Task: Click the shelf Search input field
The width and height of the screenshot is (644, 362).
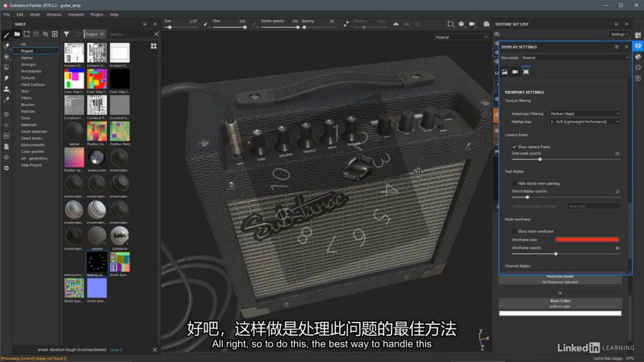Action: [x=130, y=34]
